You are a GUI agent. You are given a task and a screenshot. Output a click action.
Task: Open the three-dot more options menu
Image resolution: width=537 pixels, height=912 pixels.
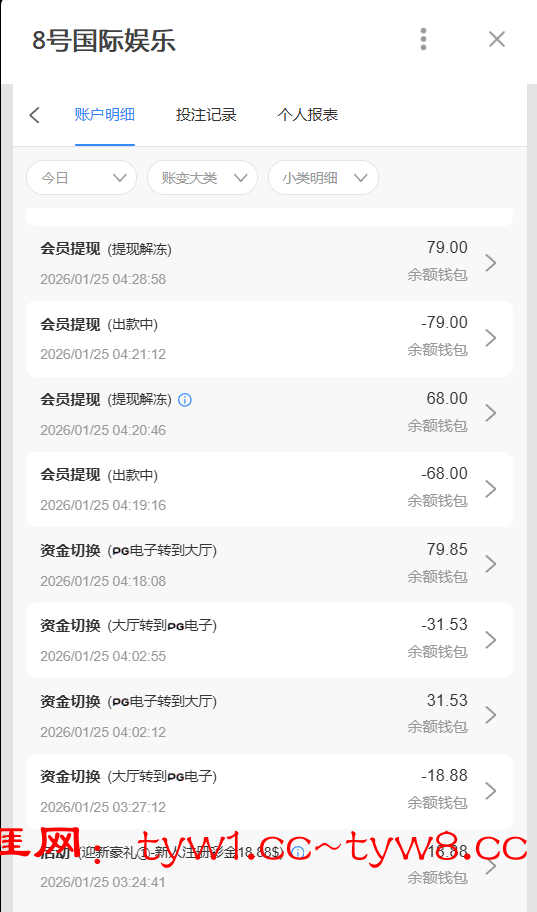point(423,39)
